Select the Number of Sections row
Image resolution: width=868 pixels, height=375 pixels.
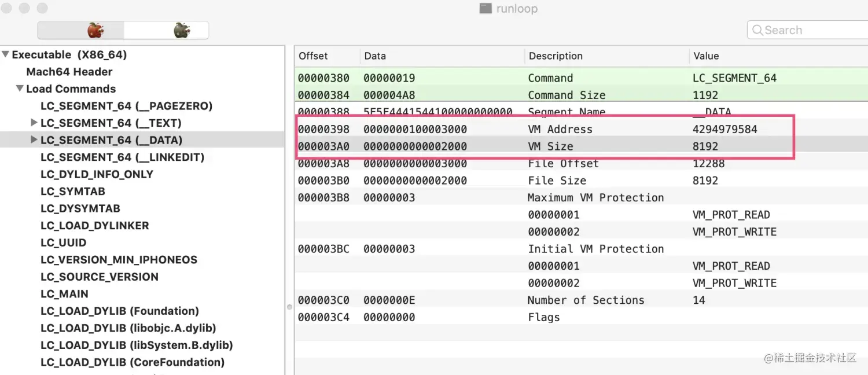[581, 300]
